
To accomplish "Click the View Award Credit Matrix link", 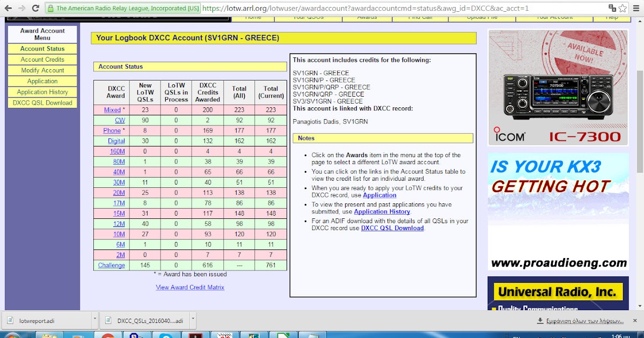I will pos(189,287).
